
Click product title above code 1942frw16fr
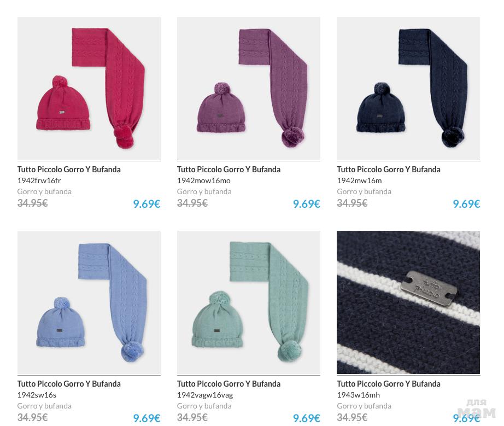pyautogui.click(x=69, y=170)
